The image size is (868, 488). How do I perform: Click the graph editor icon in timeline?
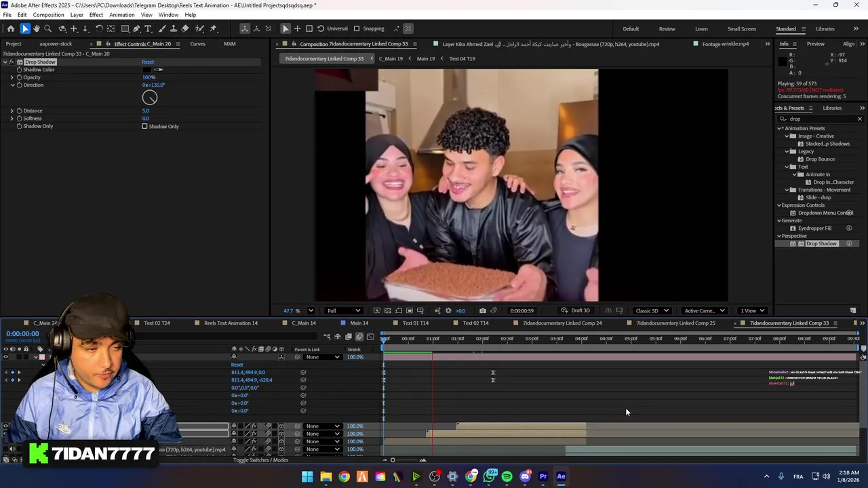click(x=370, y=337)
